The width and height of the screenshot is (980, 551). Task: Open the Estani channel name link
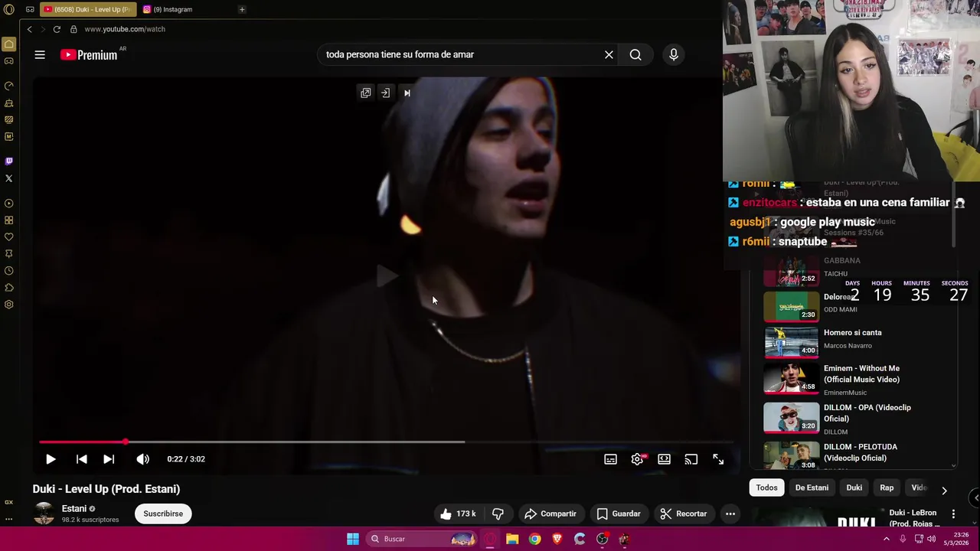[x=74, y=508]
